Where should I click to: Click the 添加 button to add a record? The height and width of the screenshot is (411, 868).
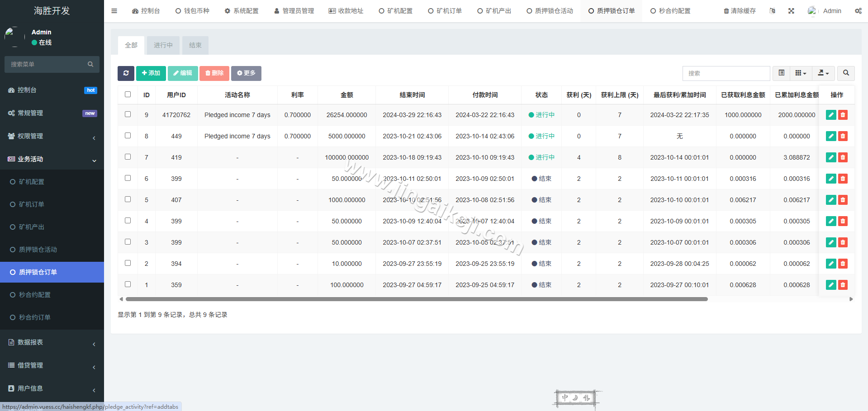click(x=151, y=73)
